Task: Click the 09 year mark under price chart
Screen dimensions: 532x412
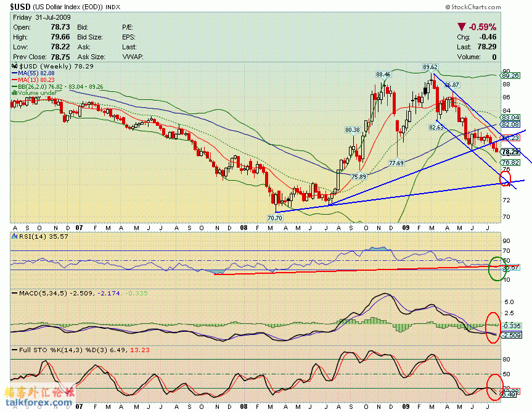Action: [x=406, y=228]
